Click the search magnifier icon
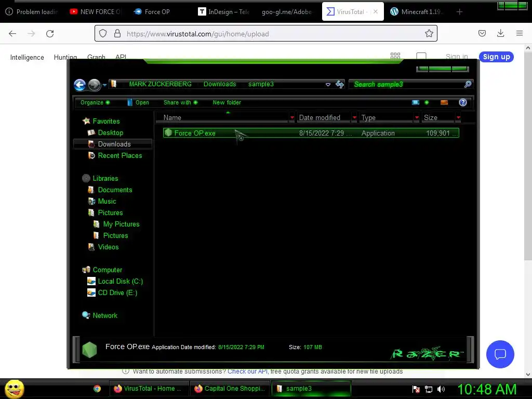 468,85
